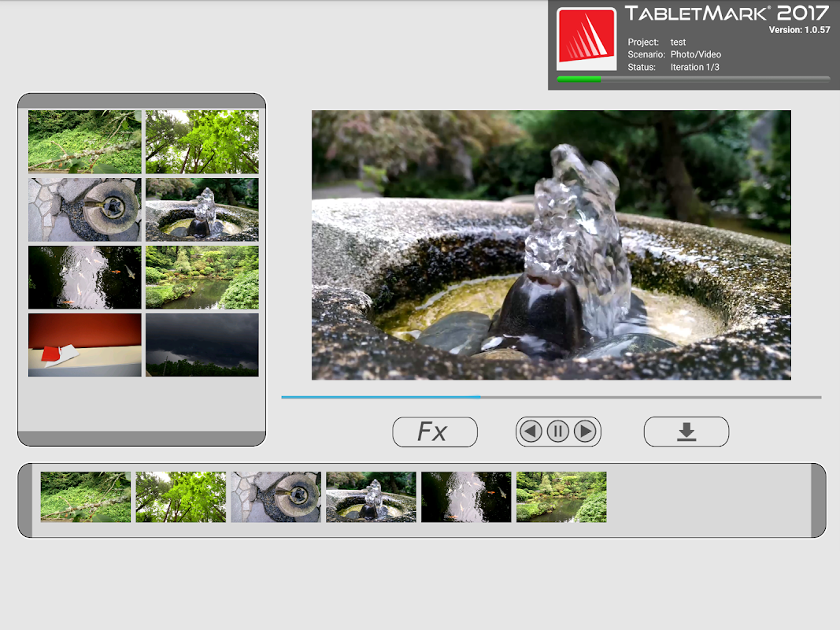
Task: Select the tree canopy gallery thumbnail
Action: pyautogui.click(x=202, y=142)
